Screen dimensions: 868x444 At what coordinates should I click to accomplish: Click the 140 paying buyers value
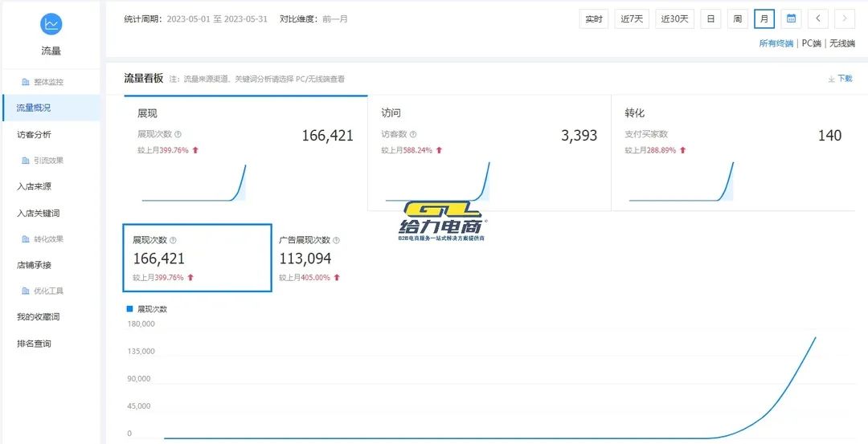pyautogui.click(x=829, y=136)
